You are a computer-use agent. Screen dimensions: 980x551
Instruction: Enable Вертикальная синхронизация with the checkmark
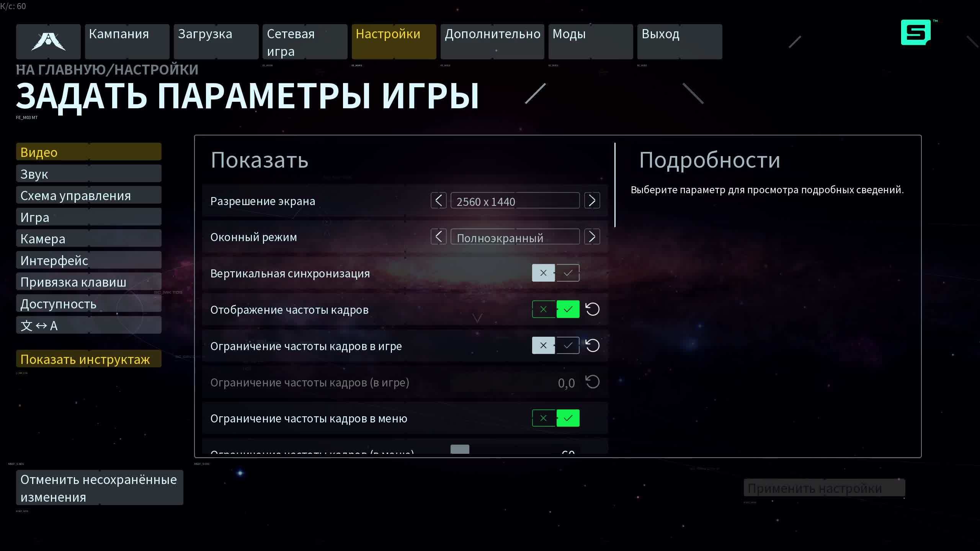tap(568, 272)
